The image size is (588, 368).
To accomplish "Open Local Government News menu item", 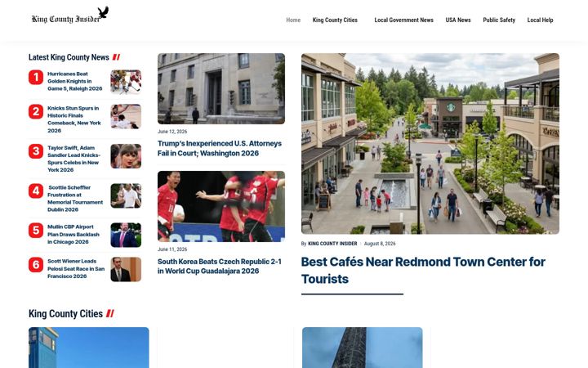I will pyautogui.click(x=403, y=20).
